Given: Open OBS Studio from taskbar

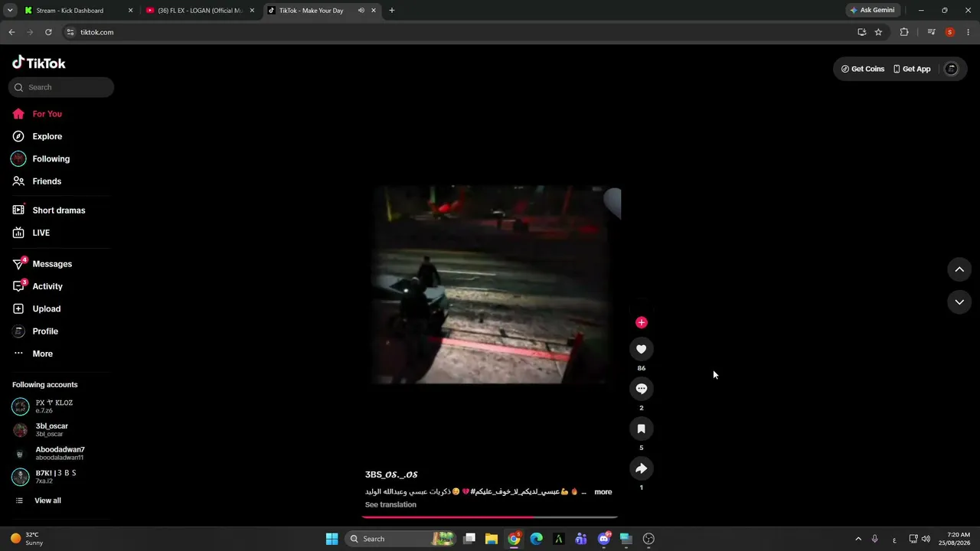Looking at the screenshot, I should 649,539.
